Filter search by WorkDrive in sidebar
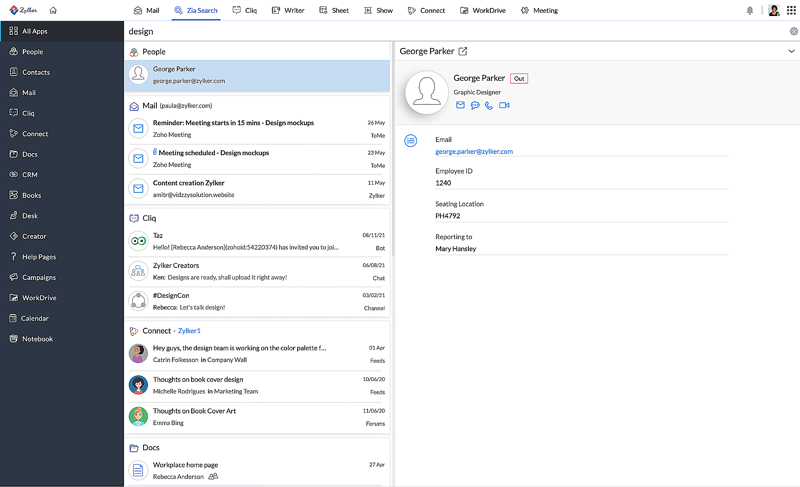 point(62,298)
